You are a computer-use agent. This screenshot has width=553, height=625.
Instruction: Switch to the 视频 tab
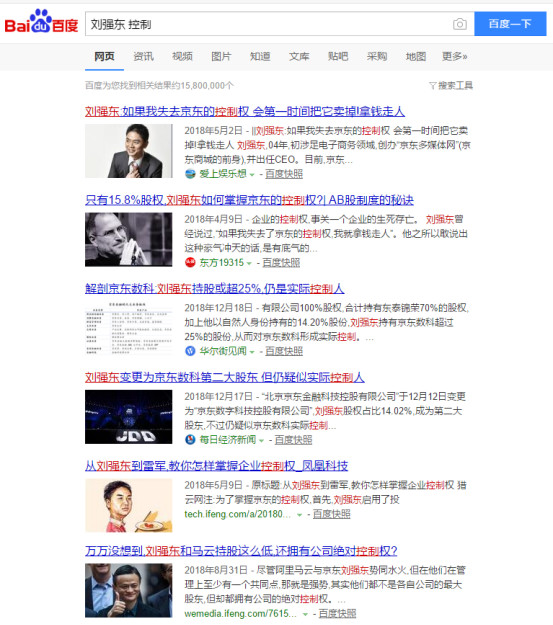tap(182, 56)
